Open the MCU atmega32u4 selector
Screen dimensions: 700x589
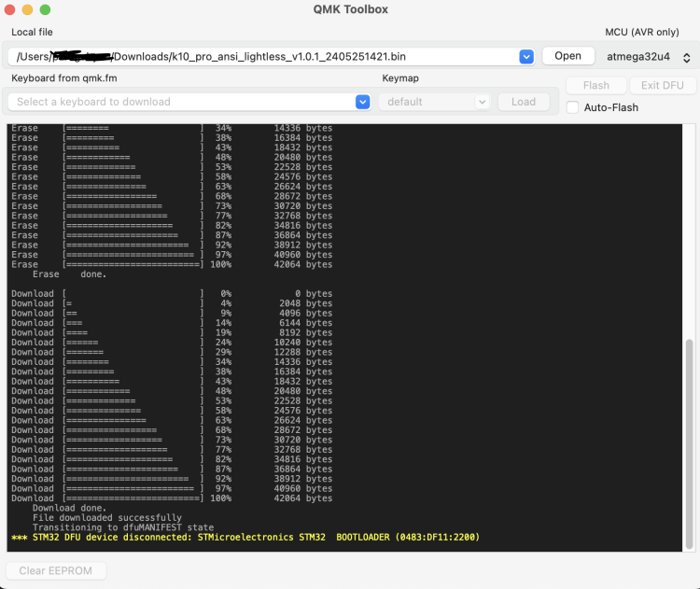click(x=649, y=57)
